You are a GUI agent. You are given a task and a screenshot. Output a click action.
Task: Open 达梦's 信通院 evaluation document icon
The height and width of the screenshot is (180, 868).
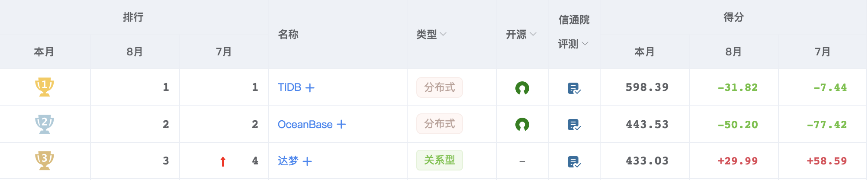click(574, 162)
